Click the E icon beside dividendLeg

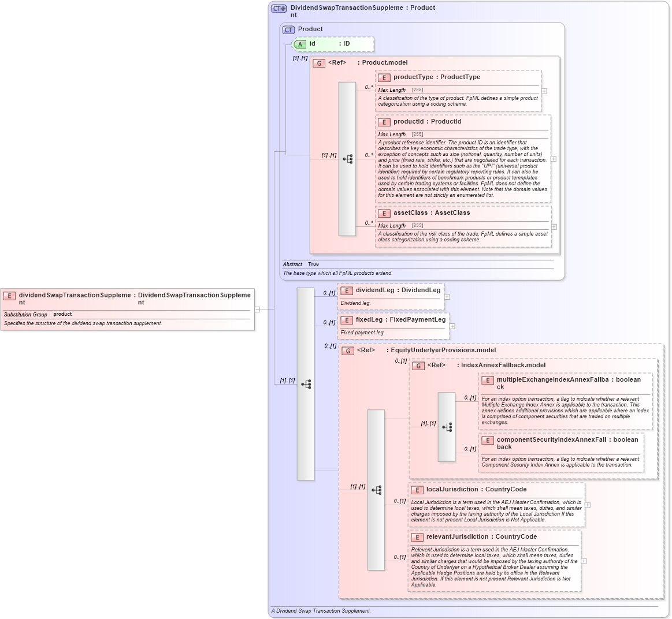tap(346, 291)
